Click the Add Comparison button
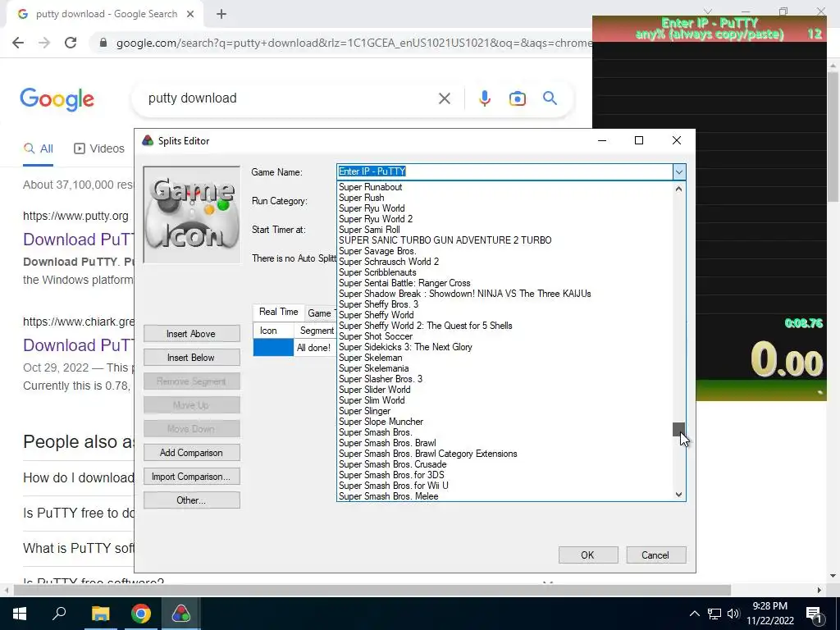 pos(191,453)
